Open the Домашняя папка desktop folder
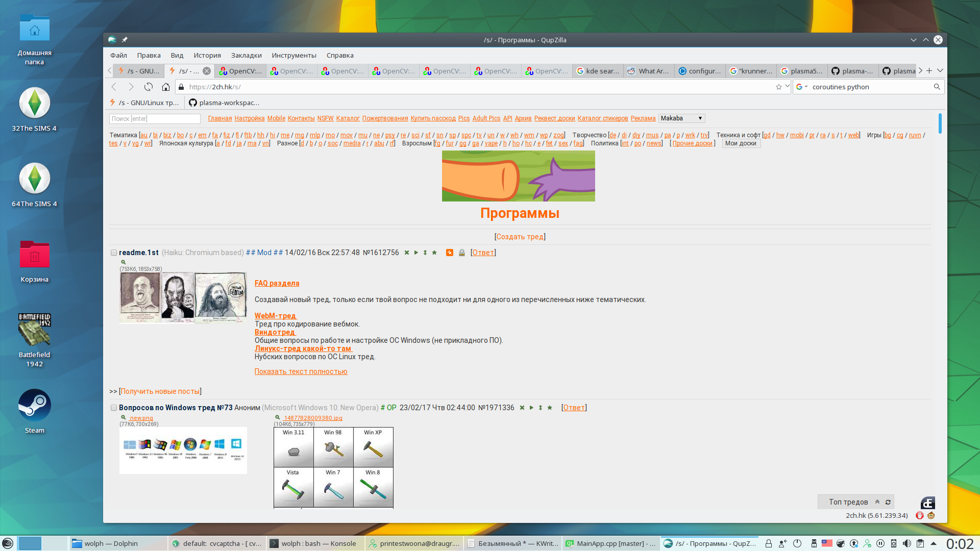980x551 pixels. pos(35,40)
